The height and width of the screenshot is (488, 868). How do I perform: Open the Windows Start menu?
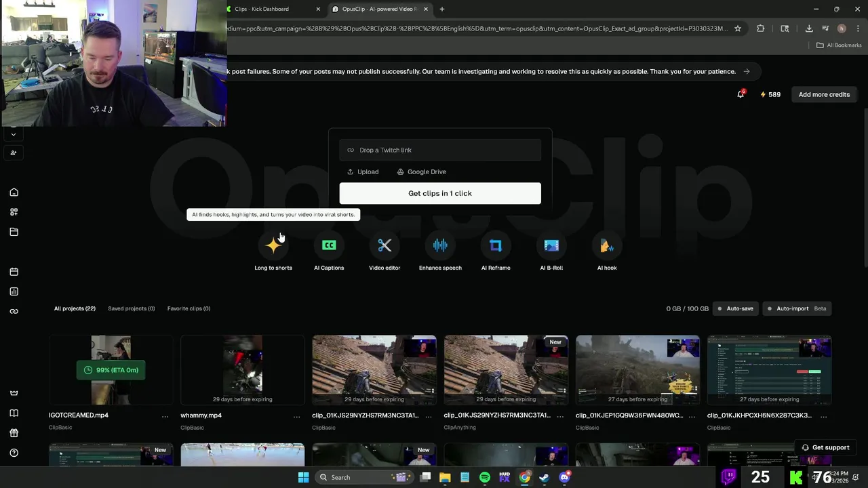click(x=303, y=477)
